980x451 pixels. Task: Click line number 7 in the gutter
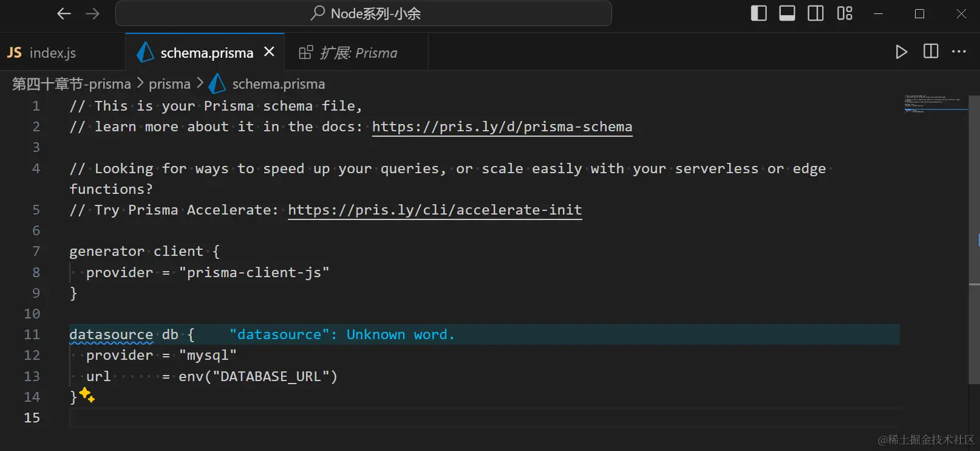tap(36, 251)
